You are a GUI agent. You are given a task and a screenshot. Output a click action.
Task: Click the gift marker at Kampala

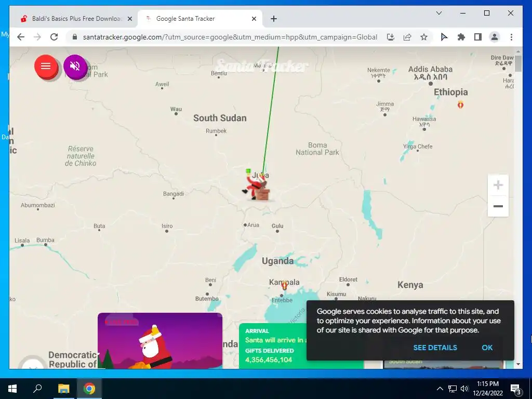pos(284,286)
